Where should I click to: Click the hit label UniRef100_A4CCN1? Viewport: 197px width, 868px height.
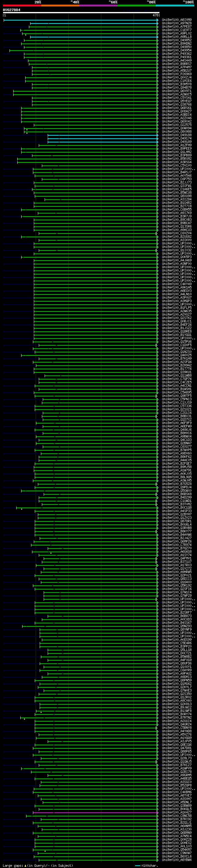177,386
